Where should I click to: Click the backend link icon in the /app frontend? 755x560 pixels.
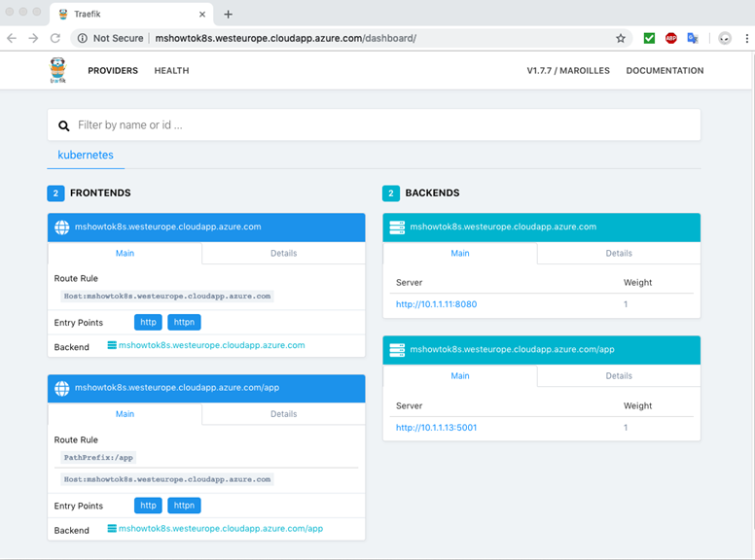pyautogui.click(x=112, y=528)
